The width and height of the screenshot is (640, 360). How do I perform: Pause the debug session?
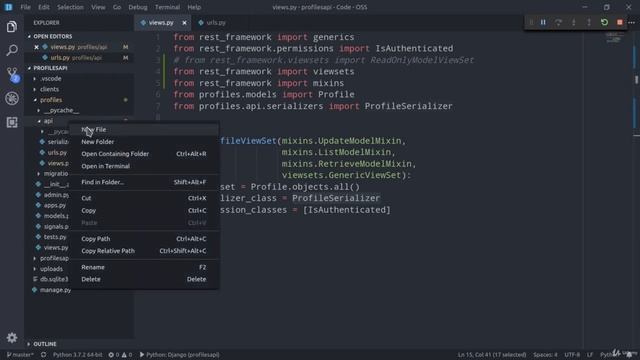coord(543,22)
